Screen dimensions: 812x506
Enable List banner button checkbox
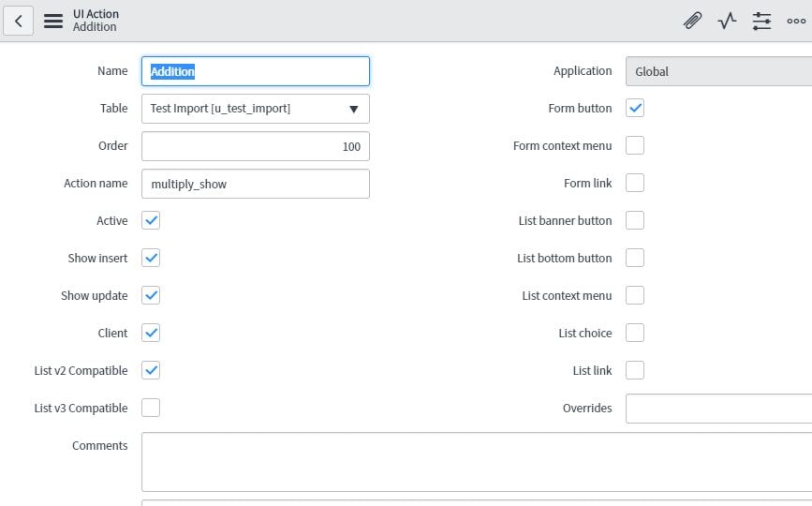pyautogui.click(x=635, y=220)
